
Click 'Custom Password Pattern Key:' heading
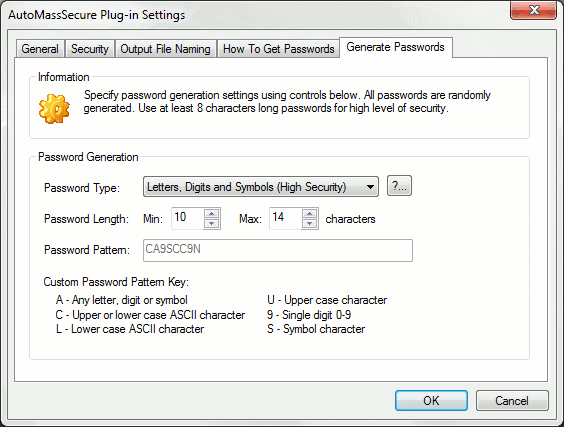tap(116, 282)
